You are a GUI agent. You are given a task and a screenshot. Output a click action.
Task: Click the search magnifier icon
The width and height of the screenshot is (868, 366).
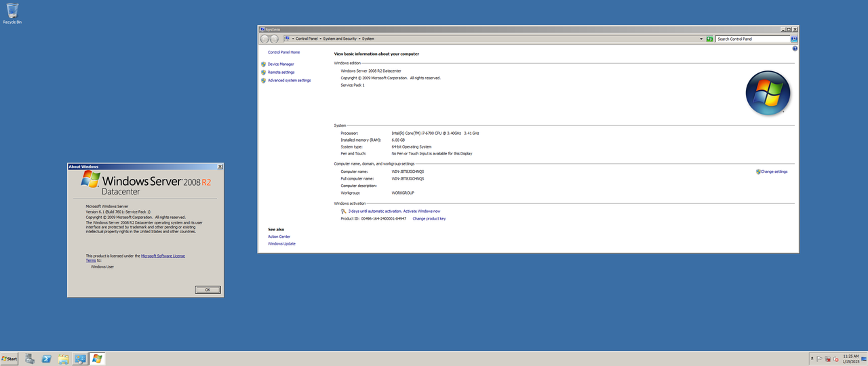point(794,39)
